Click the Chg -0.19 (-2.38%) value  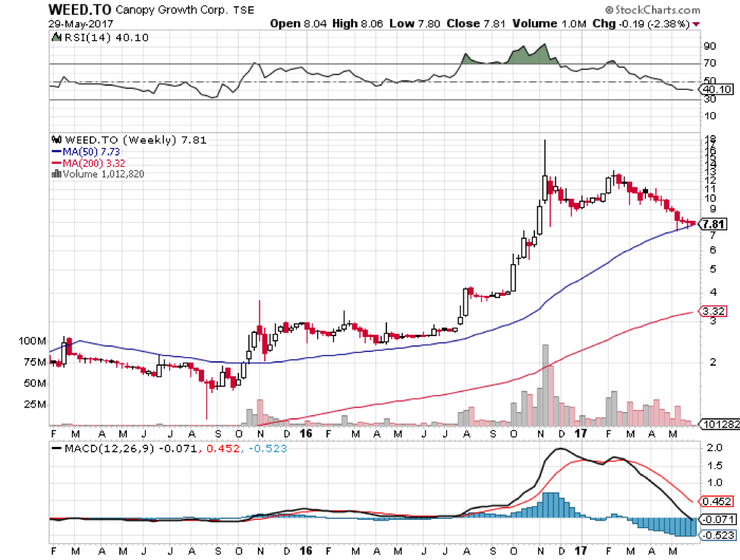coord(641,24)
